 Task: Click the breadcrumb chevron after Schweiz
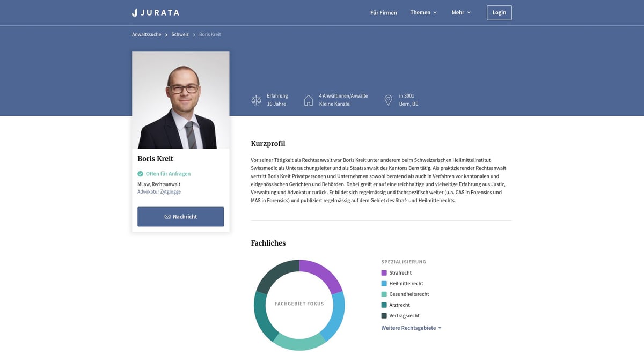point(194,35)
